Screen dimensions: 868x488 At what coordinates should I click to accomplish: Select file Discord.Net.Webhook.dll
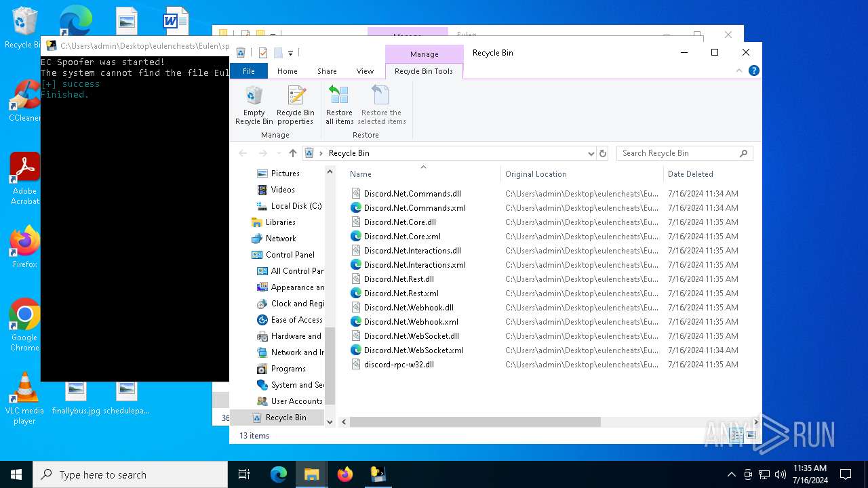408,308
